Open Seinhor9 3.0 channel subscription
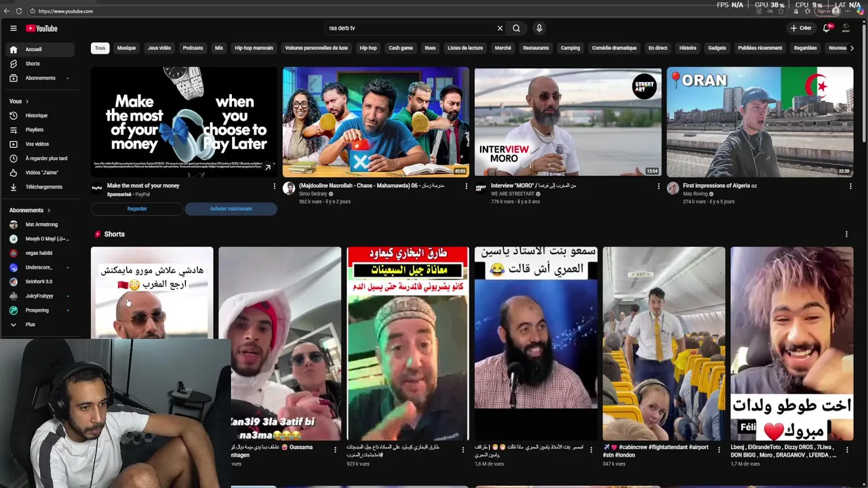This screenshot has height=488, width=868. pos(41,281)
